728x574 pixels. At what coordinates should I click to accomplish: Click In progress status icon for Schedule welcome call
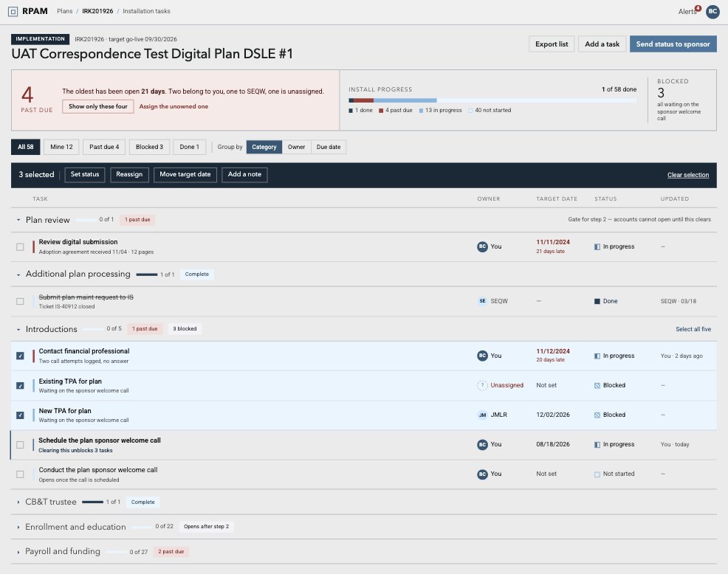pos(597,445)
